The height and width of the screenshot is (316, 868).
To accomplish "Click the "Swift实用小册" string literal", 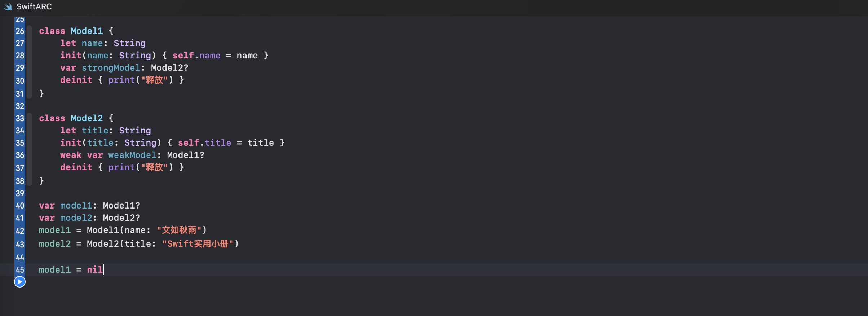I will point(200,244).
